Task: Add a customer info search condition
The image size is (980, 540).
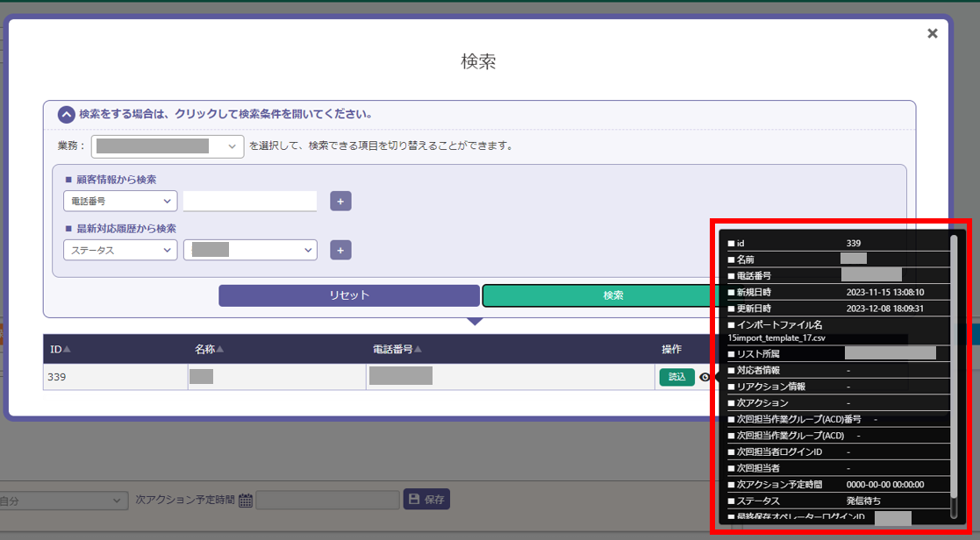Action: pos(340,201)
